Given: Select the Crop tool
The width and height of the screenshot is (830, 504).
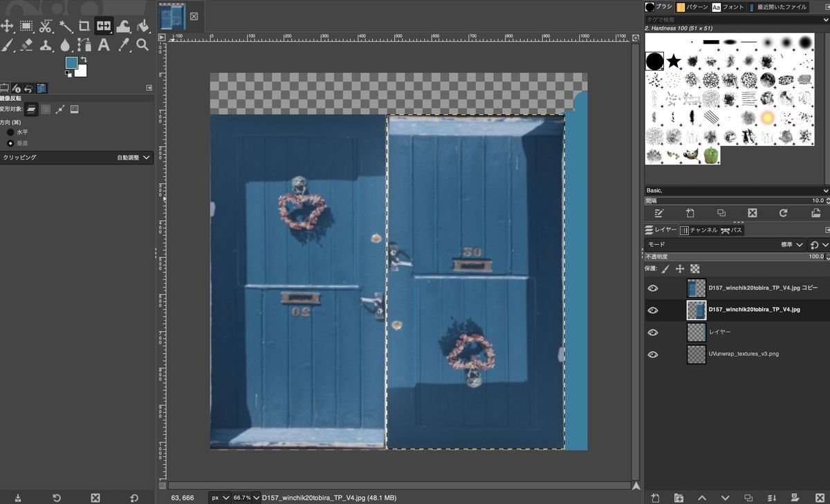Looking at the screenshot, I should (x=84, y=26).
